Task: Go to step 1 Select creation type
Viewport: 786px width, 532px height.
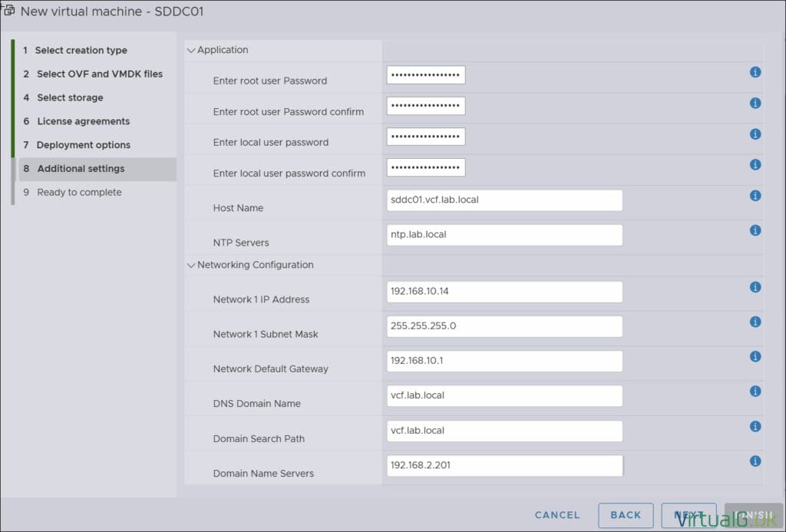Action: click(81, 51)
